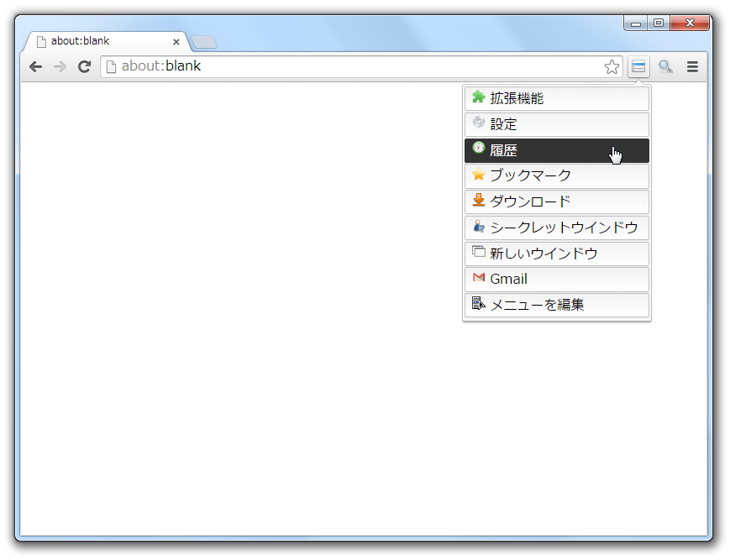This screenshot has width=730, height=560.
Task: Open ブックマーク from the menu
Action: click(x=557, y=175)
